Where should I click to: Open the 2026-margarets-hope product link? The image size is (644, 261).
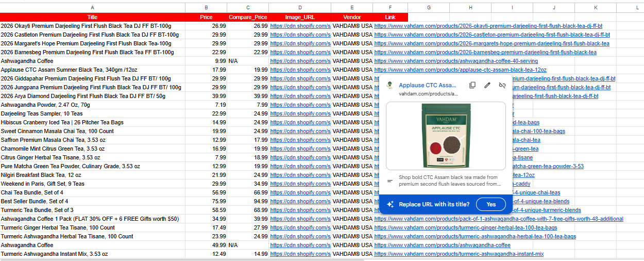pyautogui.click(x=492, y=43)
